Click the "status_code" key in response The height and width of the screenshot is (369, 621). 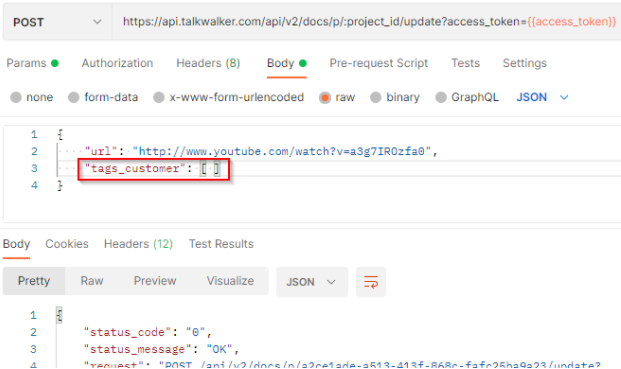coord(127,332)
